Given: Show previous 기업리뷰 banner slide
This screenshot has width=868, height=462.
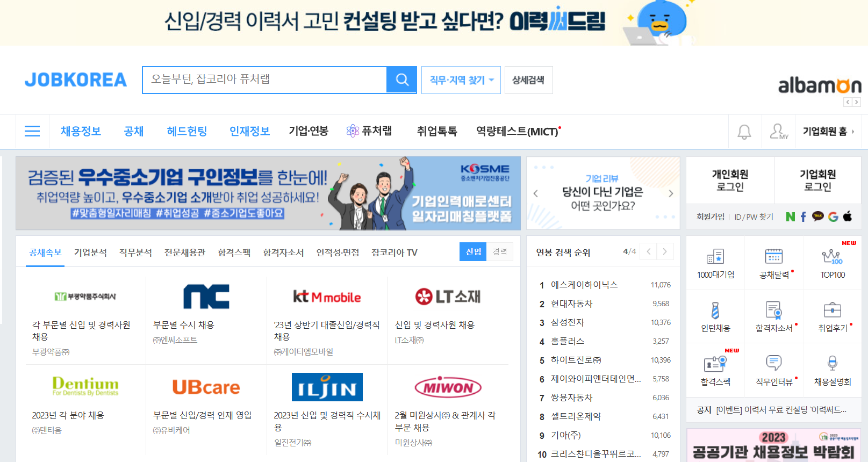Looking at the screenshot, I should coord(536,193).
